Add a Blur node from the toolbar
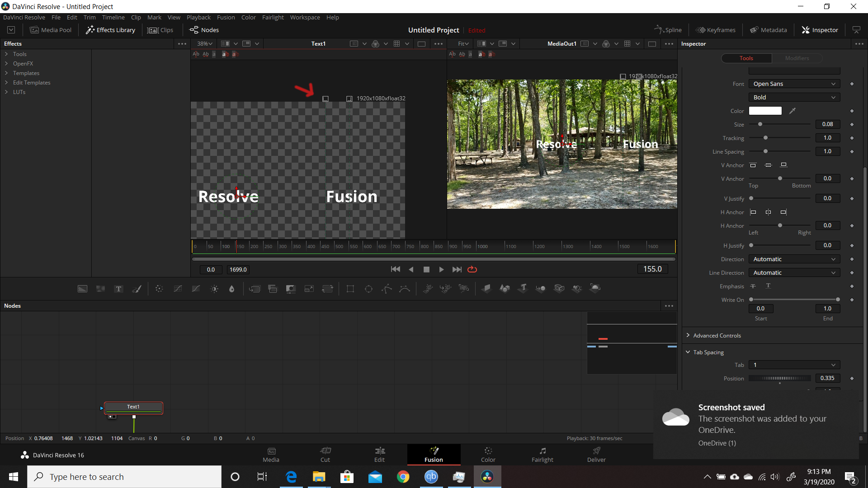Image resolution: width=868 pixels, height=488 pixels. point(232,289)
